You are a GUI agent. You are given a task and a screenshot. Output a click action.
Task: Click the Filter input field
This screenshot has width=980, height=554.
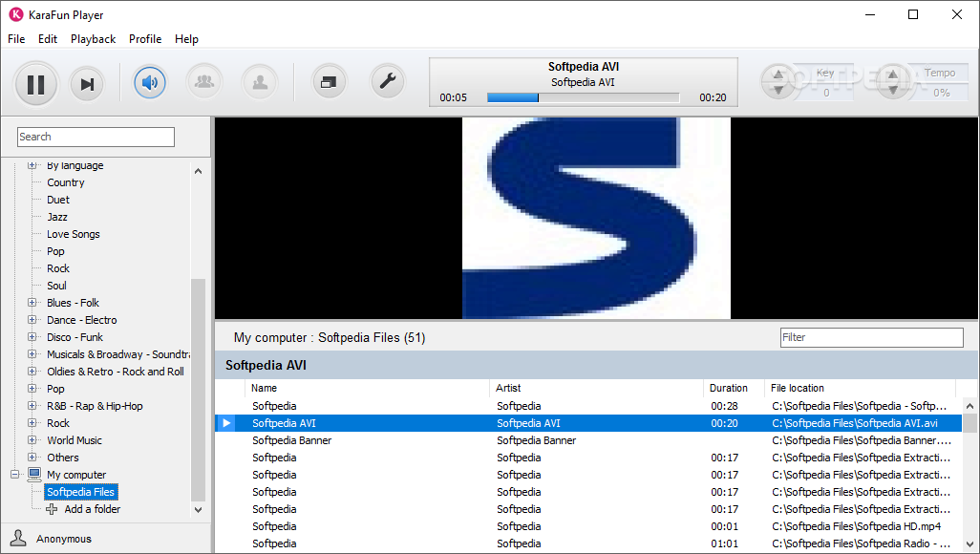coord(872,337)
